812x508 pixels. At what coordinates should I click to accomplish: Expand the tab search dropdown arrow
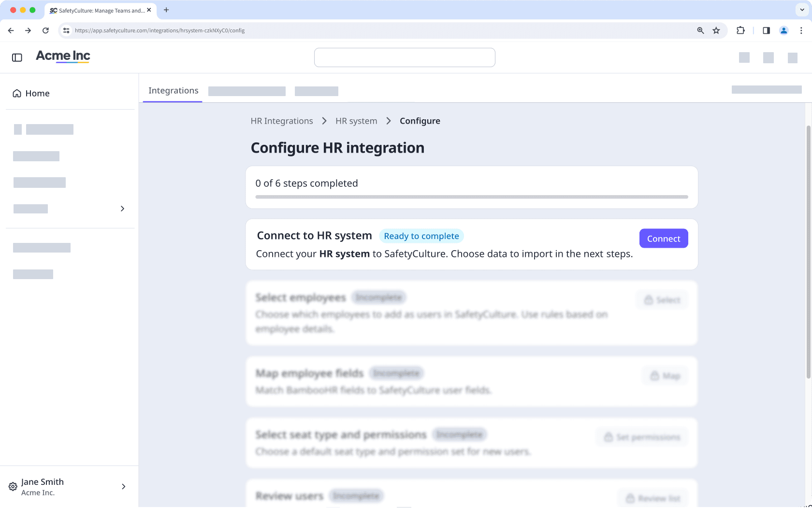(802, 10)
